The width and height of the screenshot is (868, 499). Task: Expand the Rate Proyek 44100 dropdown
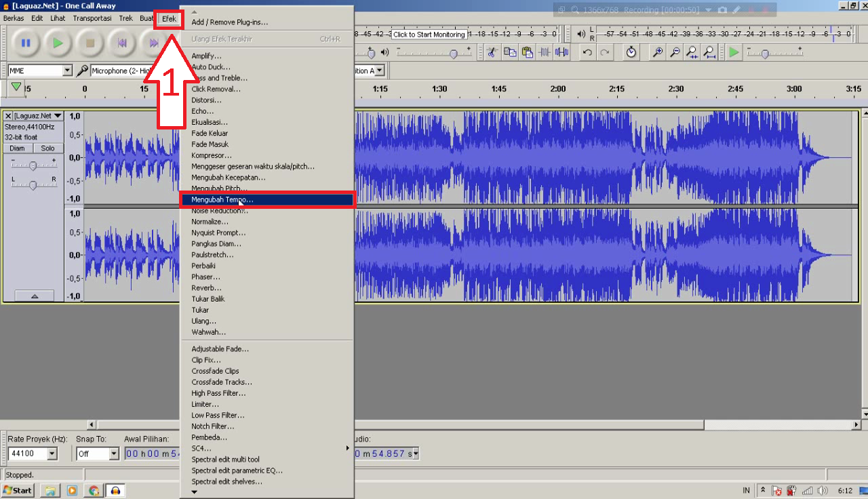click(x=52, y=454)
